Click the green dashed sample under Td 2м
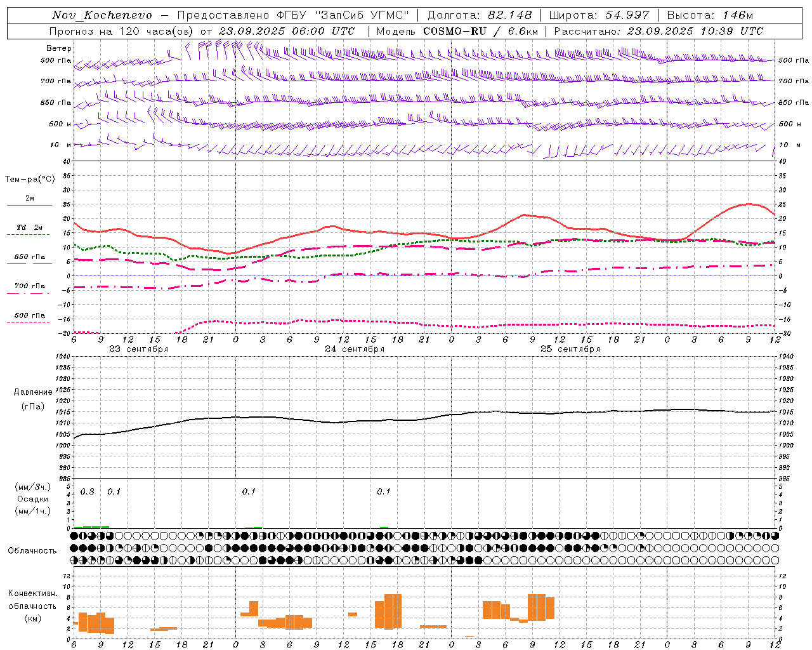812x650 pixels. click(29, 235)
